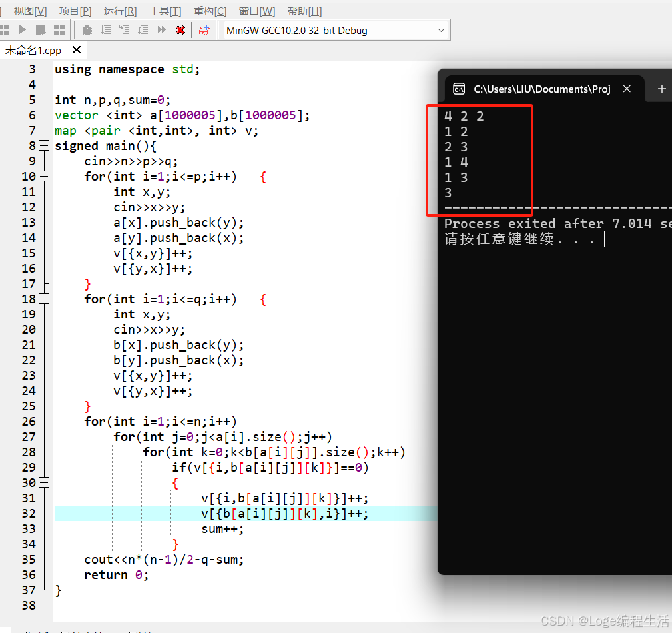Click console input line '2 3'
The width and height of the screenshot is (672, 633).
(x=456, y=147)
